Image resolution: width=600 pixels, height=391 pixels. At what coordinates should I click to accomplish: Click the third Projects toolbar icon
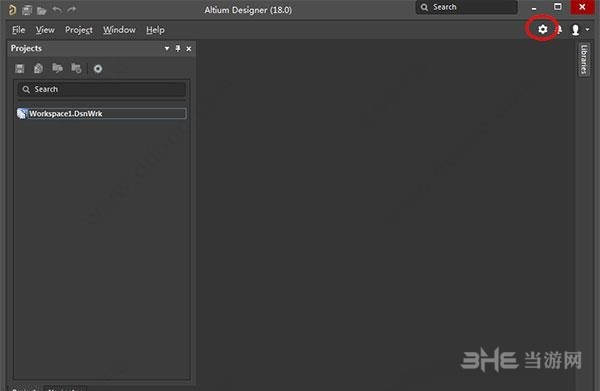tap(57, 68)
